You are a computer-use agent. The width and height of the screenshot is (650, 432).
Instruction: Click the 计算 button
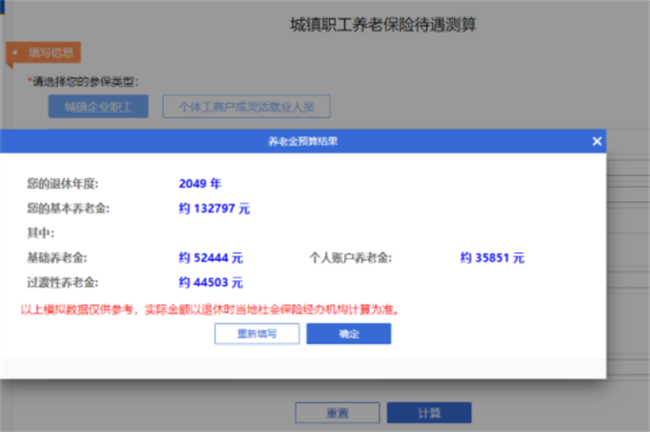(428, 412)
